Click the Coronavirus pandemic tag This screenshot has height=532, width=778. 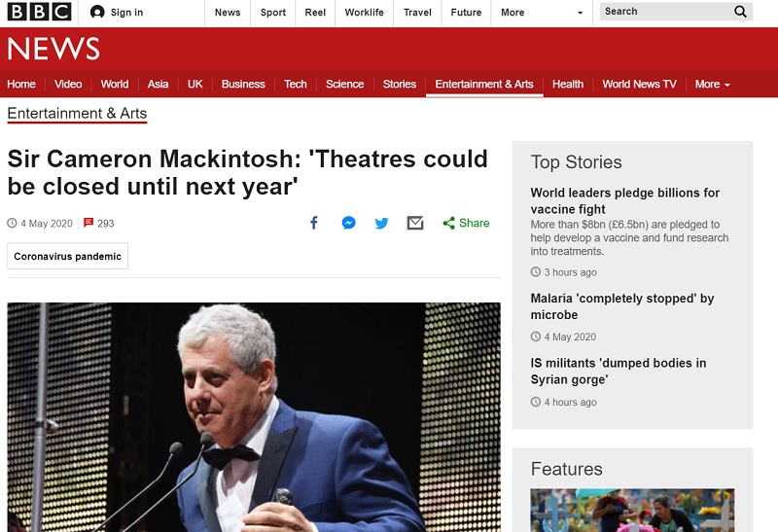point(68,257)
